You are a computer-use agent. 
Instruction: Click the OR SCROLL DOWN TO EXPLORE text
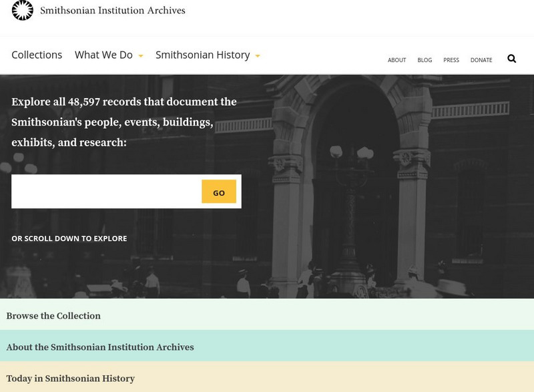[x=68, y=237]
